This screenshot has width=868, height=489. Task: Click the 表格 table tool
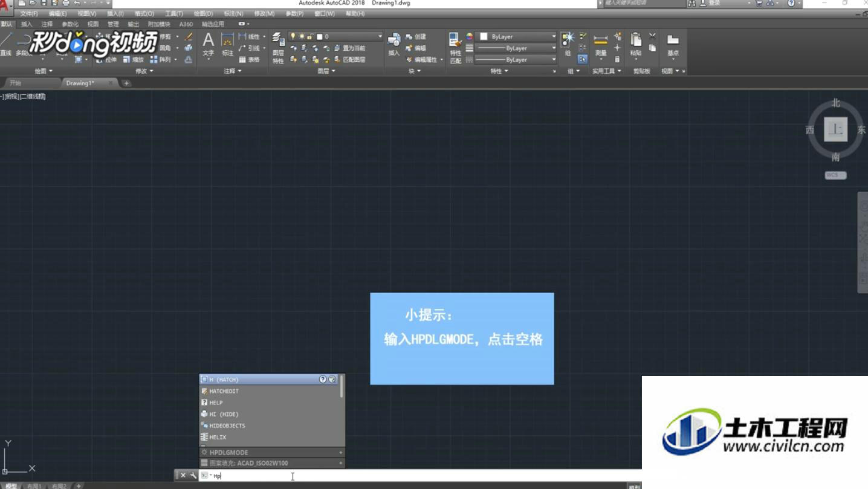(x=249, y=60)
